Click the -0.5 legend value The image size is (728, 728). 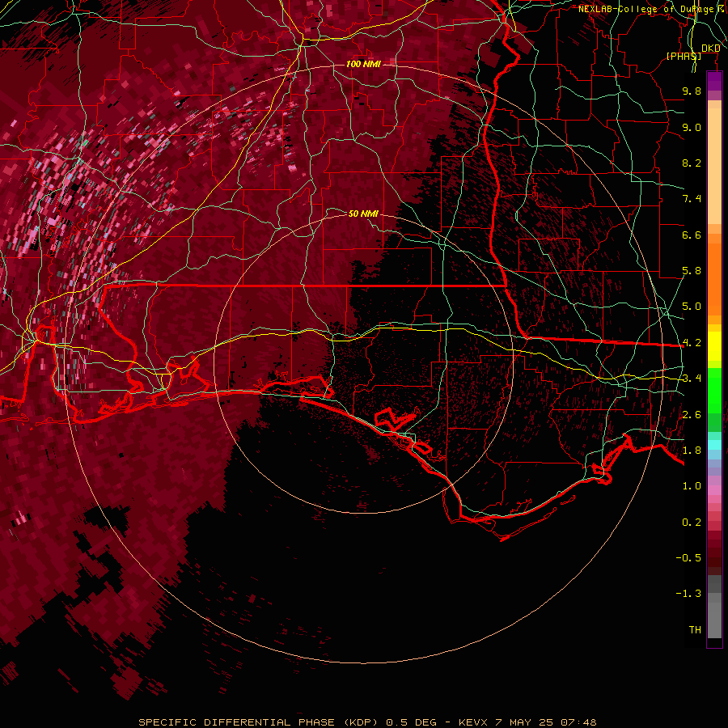pyautogui.click(x=688, y=558)
